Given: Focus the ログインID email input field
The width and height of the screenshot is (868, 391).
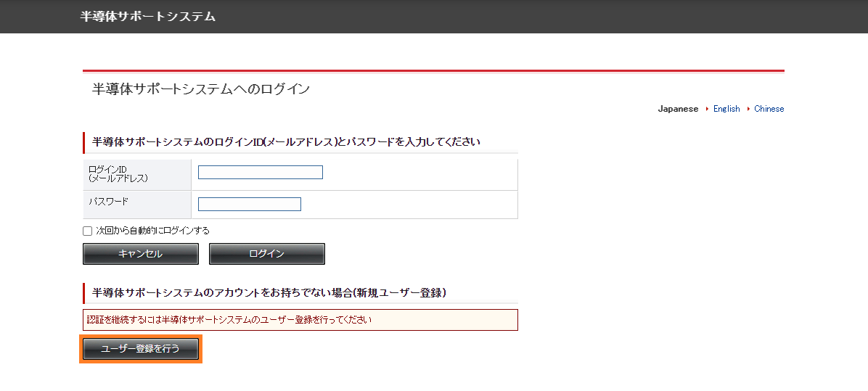Looking at the screenshot, I should pyautogui.click(x=260, y=173).
